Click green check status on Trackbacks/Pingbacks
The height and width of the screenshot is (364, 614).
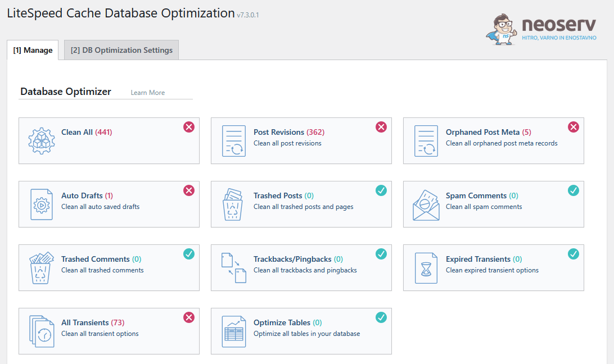pos(381,254)
